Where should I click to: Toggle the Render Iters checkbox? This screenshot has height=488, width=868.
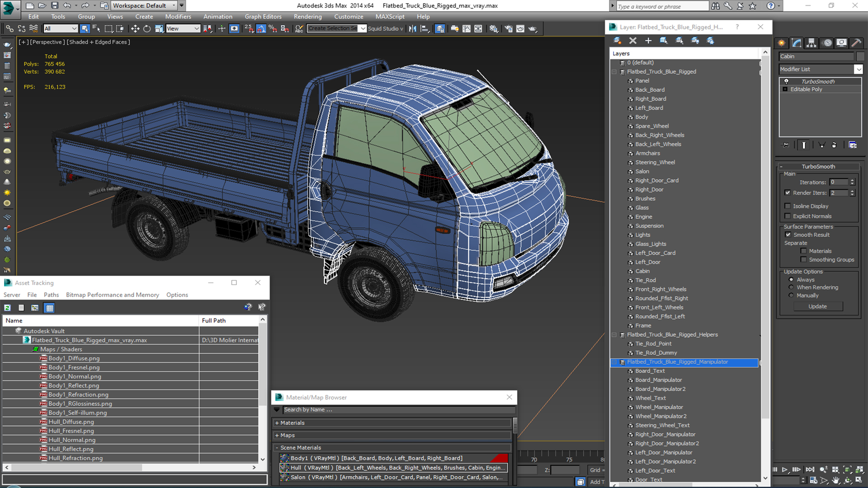pos(788,192)
